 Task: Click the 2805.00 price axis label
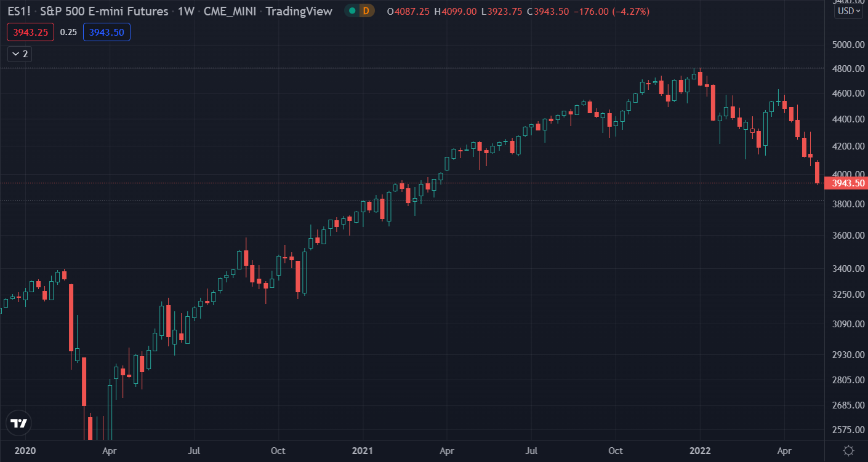[x=849, y=380]
